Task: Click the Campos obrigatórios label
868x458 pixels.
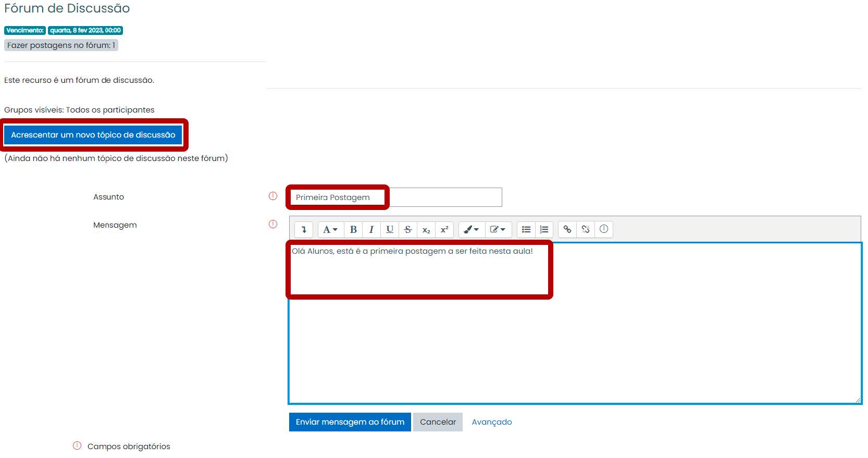Action: click(x=129, y=447)
